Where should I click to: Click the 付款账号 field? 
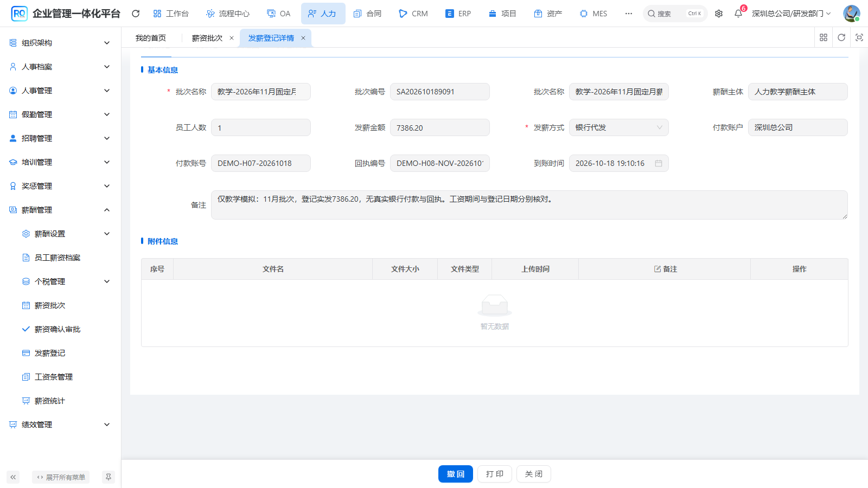tap(261, 163)
